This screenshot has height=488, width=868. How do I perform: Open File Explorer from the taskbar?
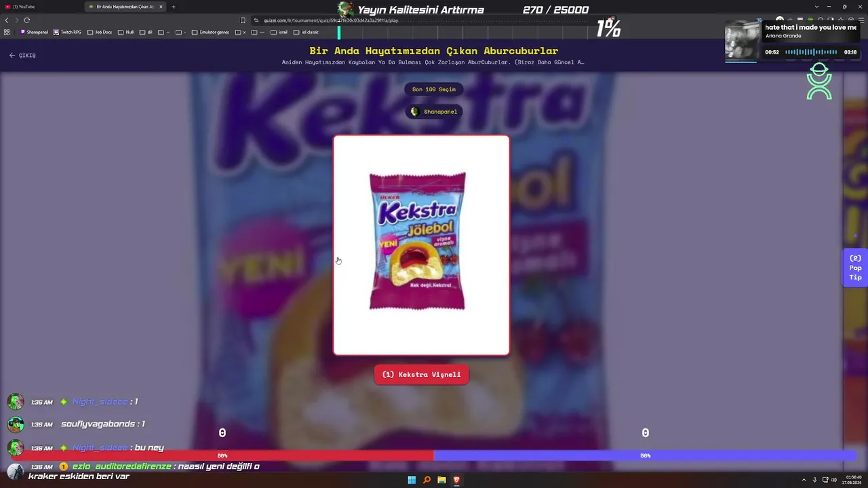[441, 480]
